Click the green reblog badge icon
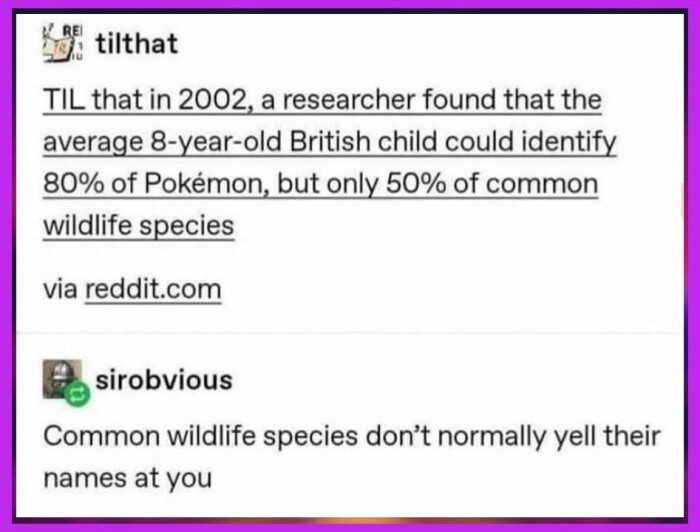 point(77,394)
